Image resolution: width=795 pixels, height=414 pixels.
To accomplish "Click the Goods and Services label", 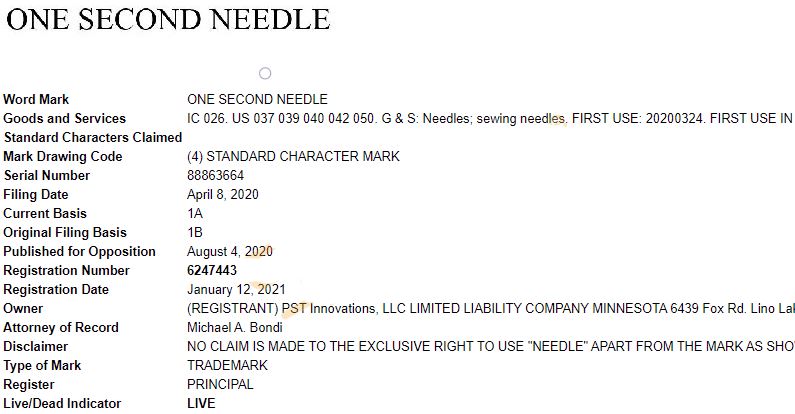I will click(x=64, y=118).
